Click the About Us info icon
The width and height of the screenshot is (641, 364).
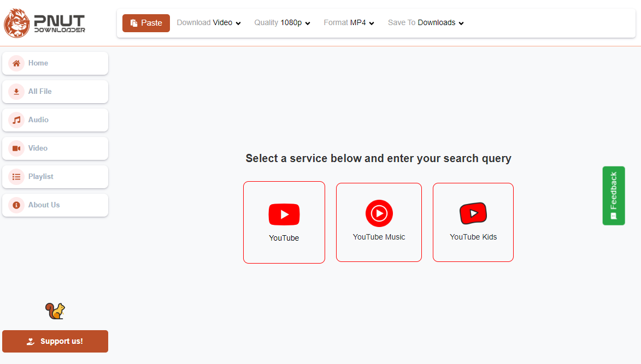click(x=16, y=205)
